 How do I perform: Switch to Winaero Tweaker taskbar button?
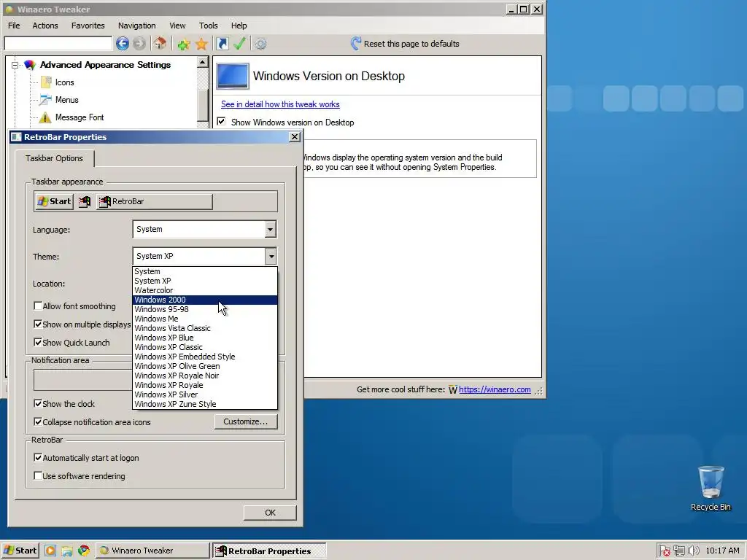click(x=152, y=551)
